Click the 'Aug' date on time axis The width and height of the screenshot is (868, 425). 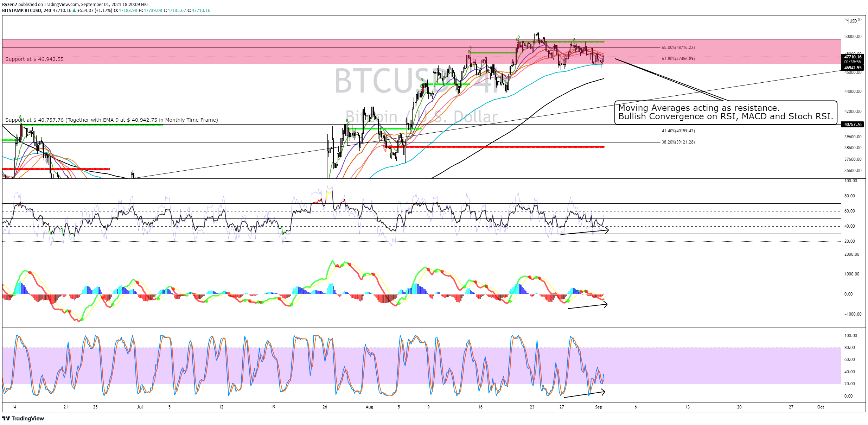[369, 407]
